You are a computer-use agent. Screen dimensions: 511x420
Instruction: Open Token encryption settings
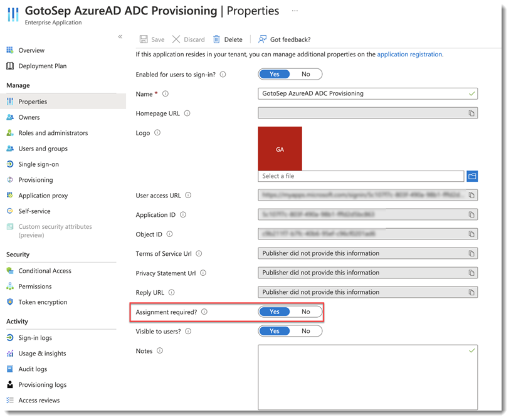point(43,302)
